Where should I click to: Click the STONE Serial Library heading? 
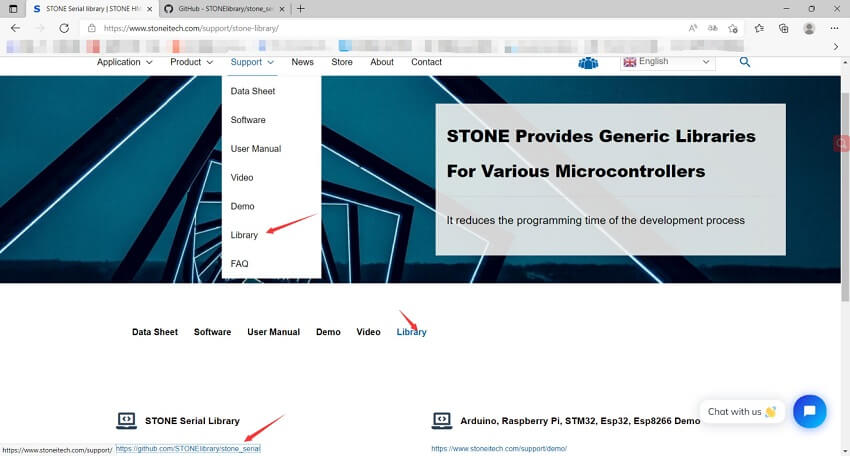click(192, 421)
